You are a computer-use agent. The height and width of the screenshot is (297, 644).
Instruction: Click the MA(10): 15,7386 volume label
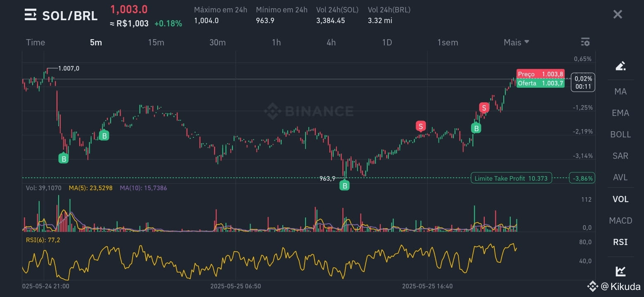(x=143, y=188)
